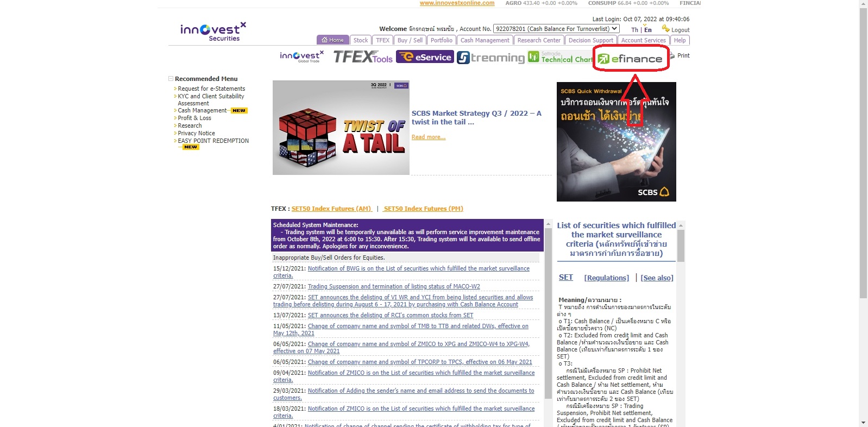Open MACO-W2 trading suspension notice
868x427 pixels.
[394, 286]
